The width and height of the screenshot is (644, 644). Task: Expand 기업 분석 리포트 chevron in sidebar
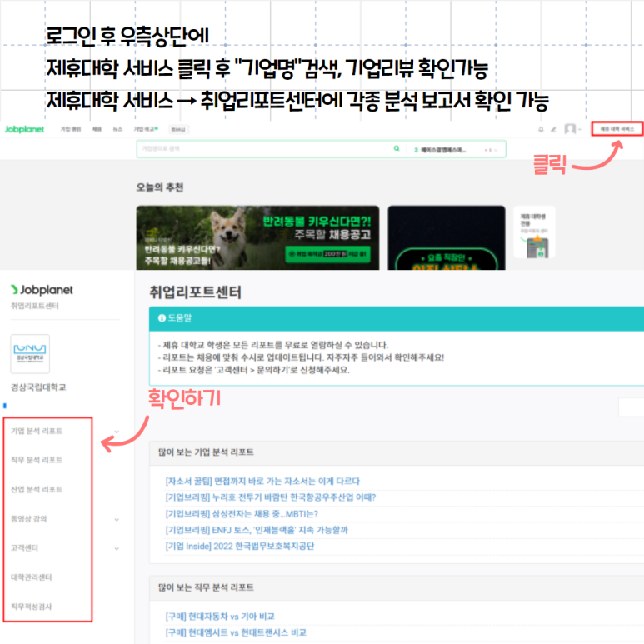point(117,432)
